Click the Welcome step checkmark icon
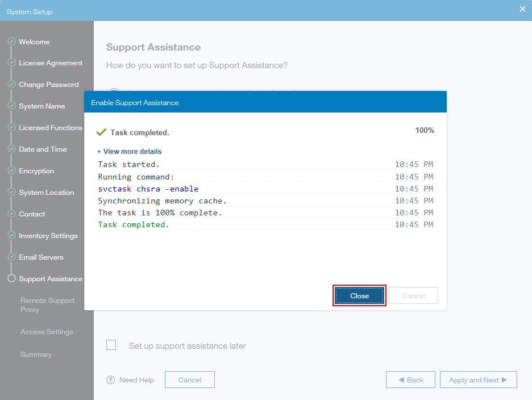Screen dimensions: 532x400 (11, 42)
